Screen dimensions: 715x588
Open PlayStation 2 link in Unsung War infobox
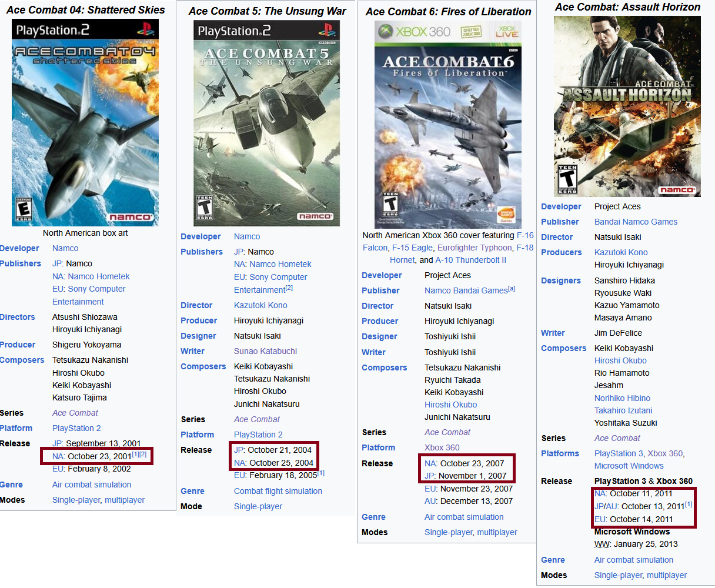(258, 435)
